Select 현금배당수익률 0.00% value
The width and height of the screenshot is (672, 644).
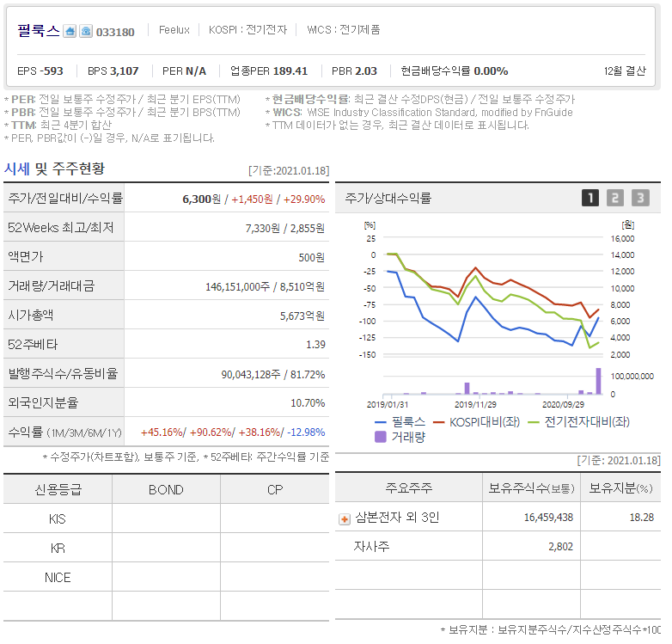455,71
